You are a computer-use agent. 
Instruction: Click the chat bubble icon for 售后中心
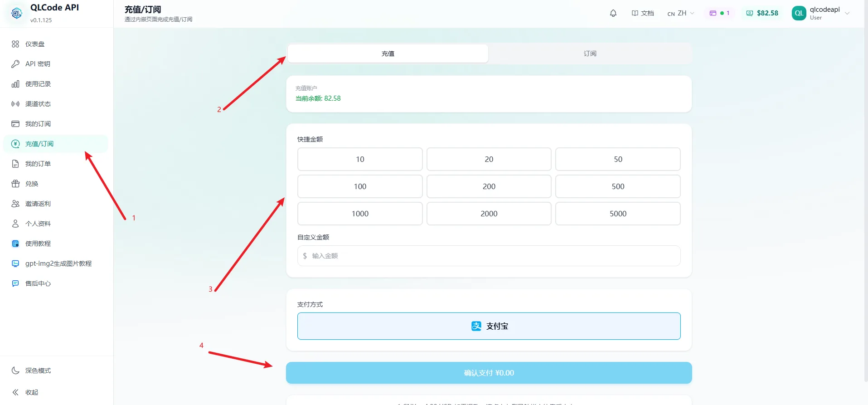pos(15,283)
